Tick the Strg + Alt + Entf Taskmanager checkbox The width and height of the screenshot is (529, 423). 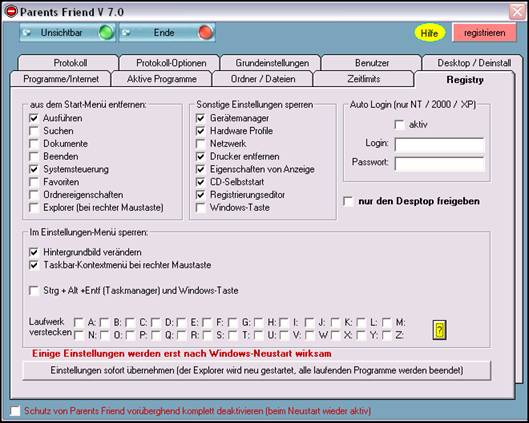[x=34, y=290]
